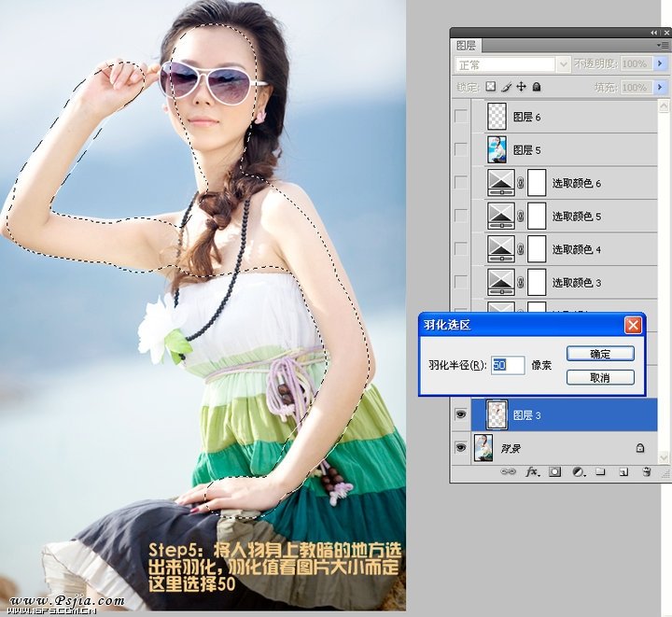Collapse the panel with double-arrow icon
Viewport: 672px width, 617px height.
[653, 33]
